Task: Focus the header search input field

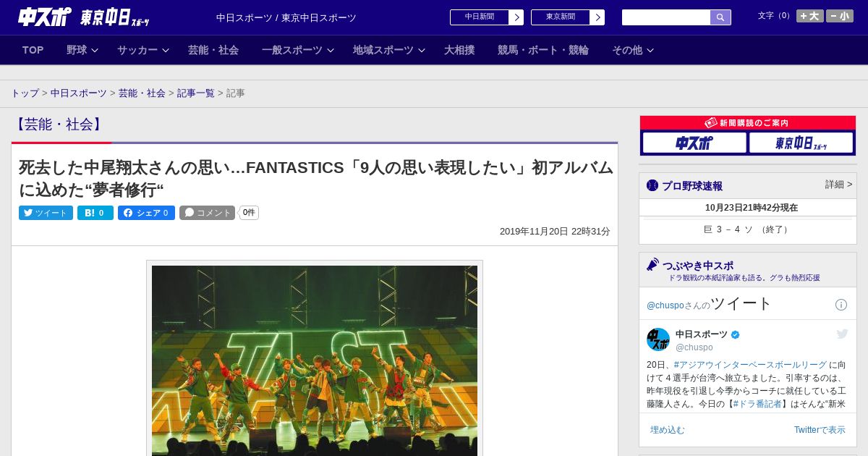Action: tap(666, 17)
